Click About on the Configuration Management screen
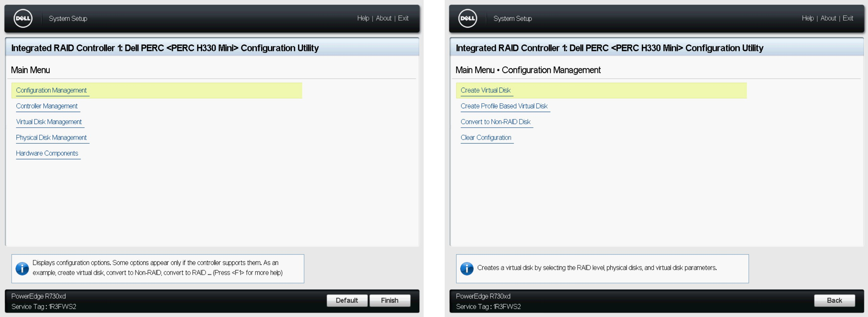The width and height of the screenshot is (868, 317). pos(828,18)
